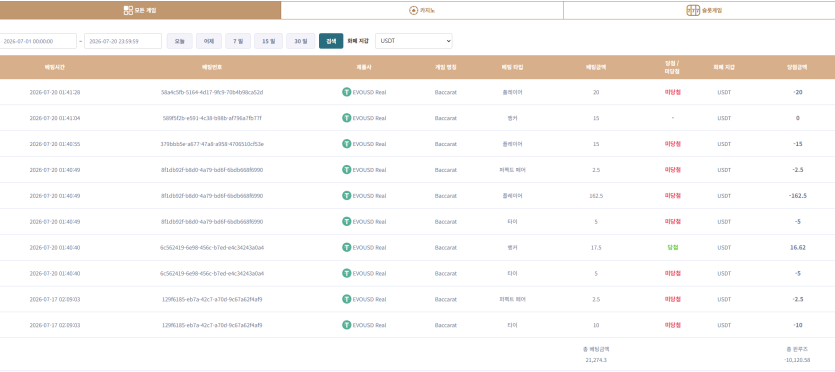Viewport: 835px width, 372px height.
Task: Switch to the casino tab
Action: [422, 11]
